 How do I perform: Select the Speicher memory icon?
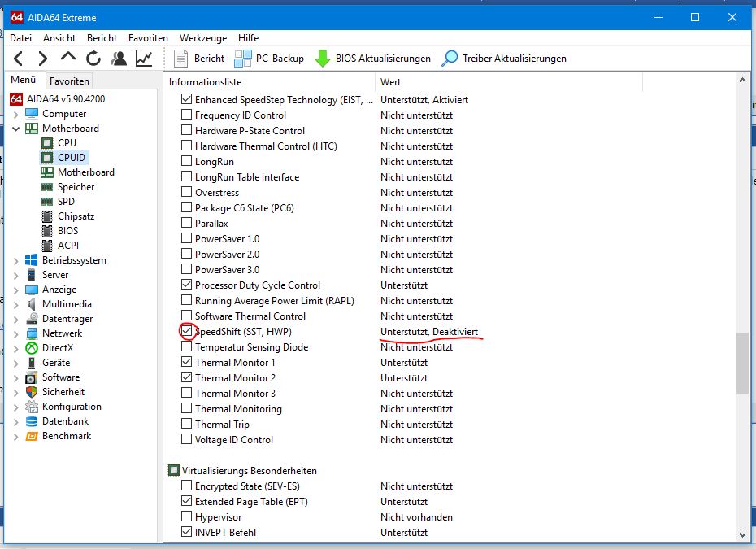tap(47, 187)
